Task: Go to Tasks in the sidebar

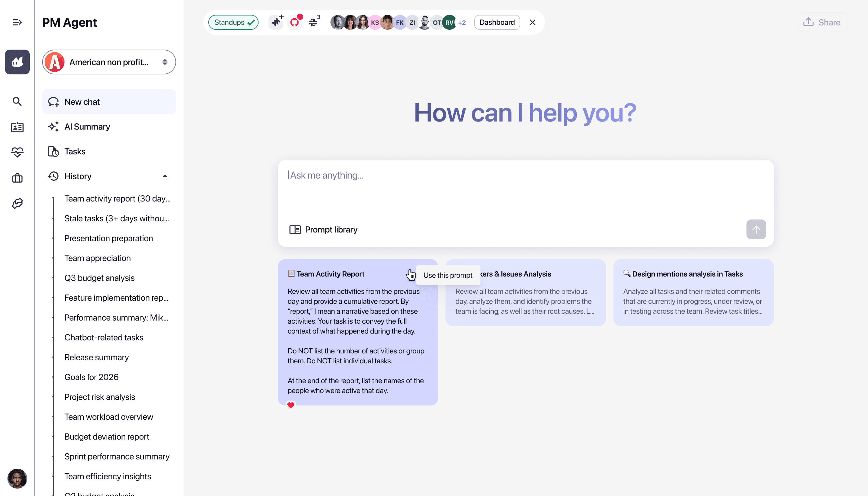Action: pos(75,152)
